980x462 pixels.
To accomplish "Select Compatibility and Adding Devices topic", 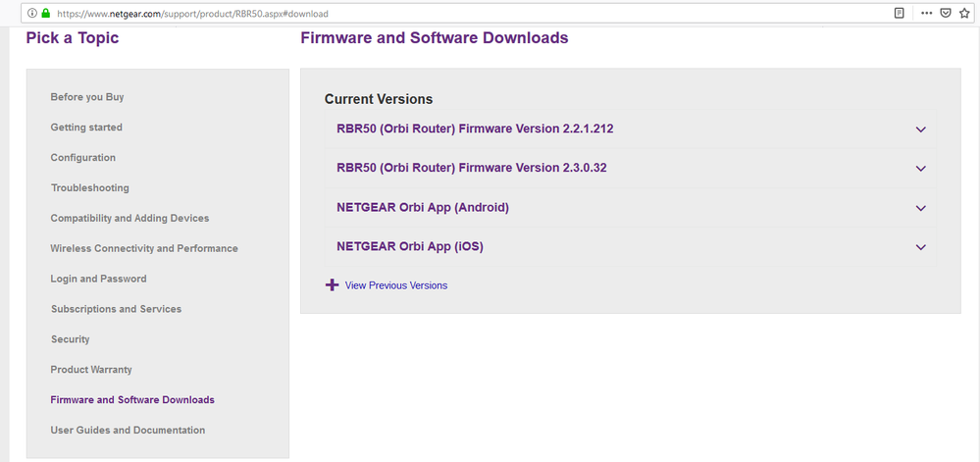I will [130, 218].
